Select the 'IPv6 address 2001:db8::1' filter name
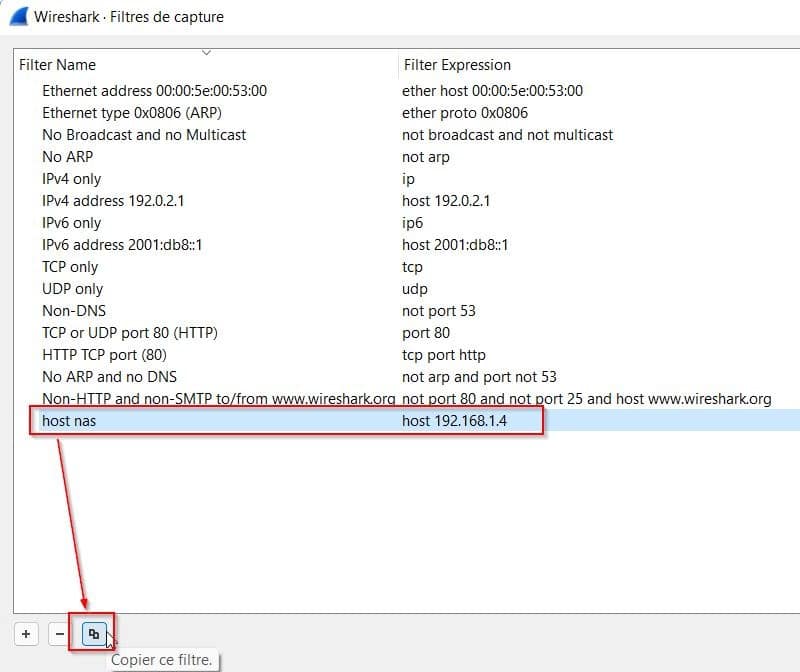 point(122,245)
